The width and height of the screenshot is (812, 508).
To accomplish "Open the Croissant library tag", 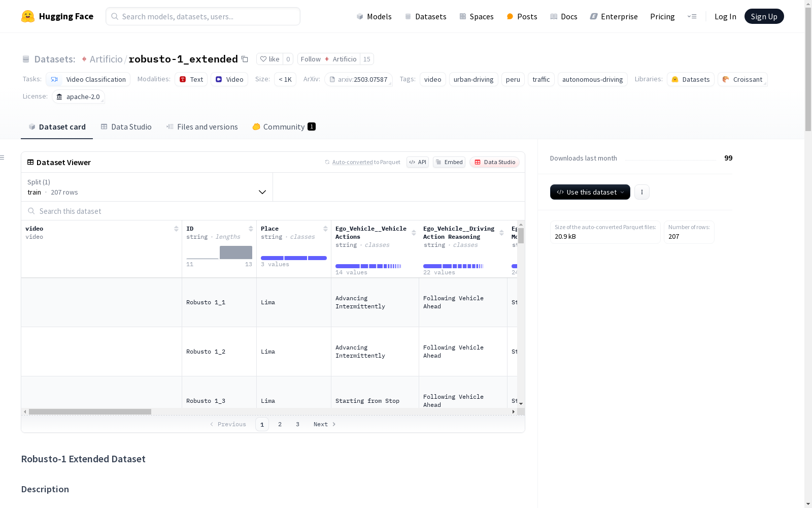I will click(742, 79).
